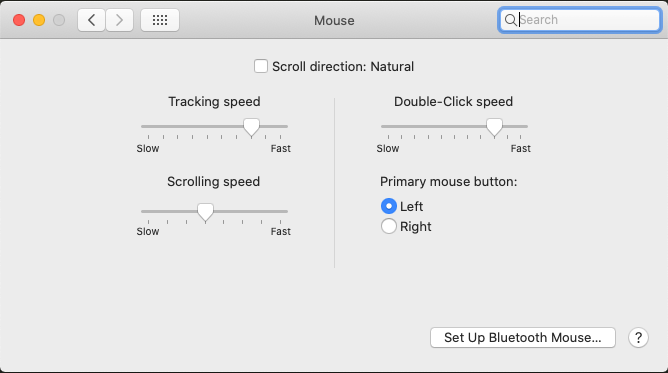The height and width of the screenshot is (373, 668).
Task: Click the Double-Click speed slider thumb
Action: pos(494,128)
